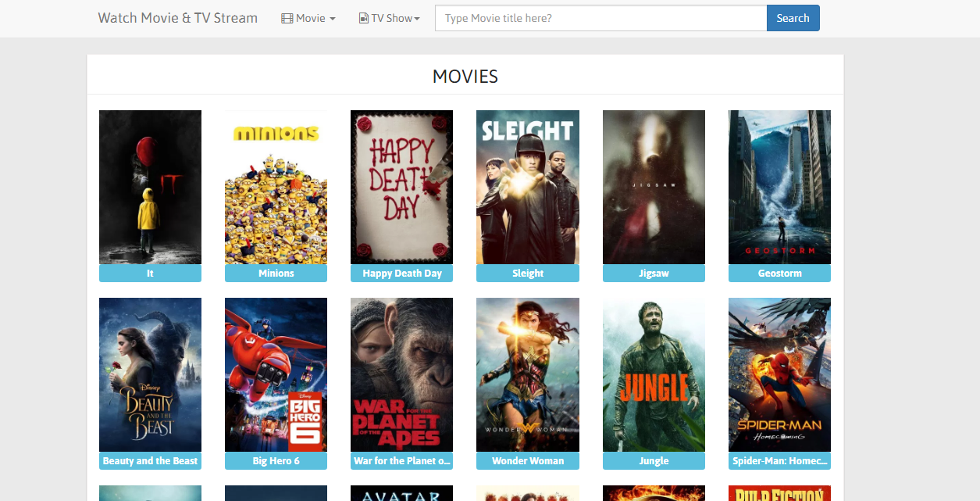Open the Geostorm movie page
The height and width of the screenshot is (501, 980).
tap(779, 187)
